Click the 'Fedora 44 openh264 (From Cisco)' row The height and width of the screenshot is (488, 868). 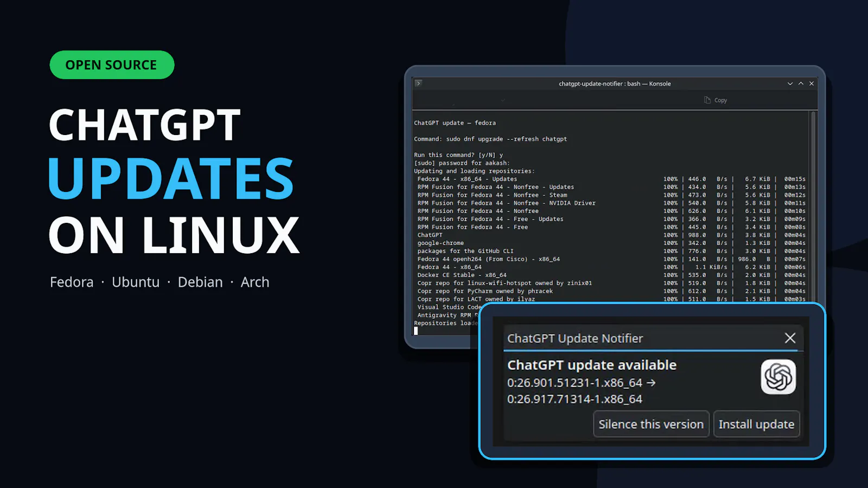tap(611, 259)
